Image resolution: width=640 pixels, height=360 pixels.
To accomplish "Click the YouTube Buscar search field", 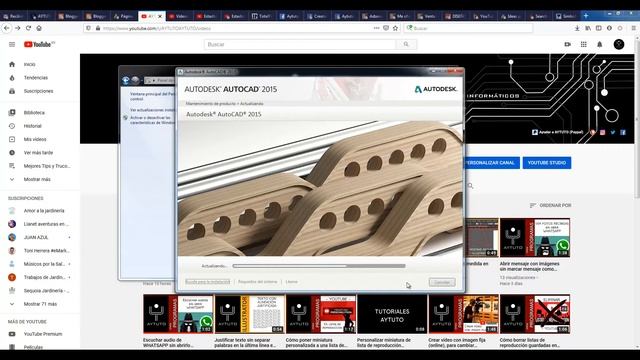I will pos(300,44).
